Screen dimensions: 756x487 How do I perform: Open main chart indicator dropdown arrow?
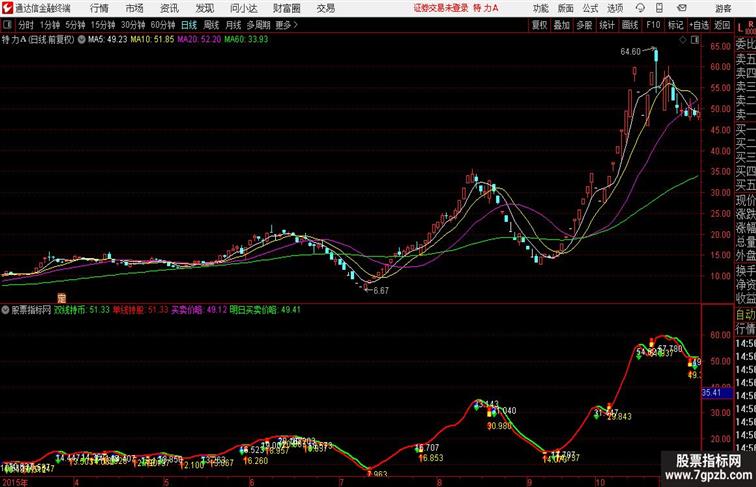tap(81, 40)
